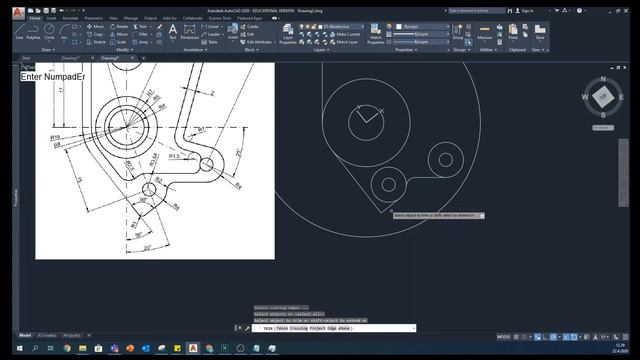The height and width of the screenshot is (360, 640).
Task: Expand the Block panel
Action: (251, 50)
